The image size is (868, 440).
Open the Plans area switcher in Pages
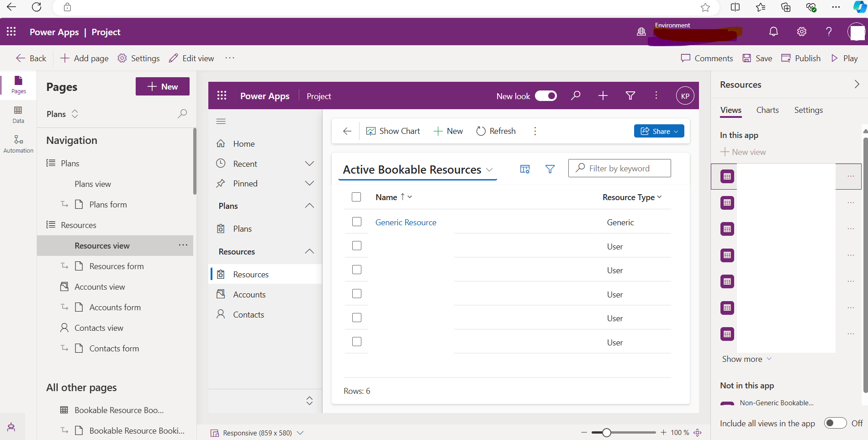click(x=63, y=114)
